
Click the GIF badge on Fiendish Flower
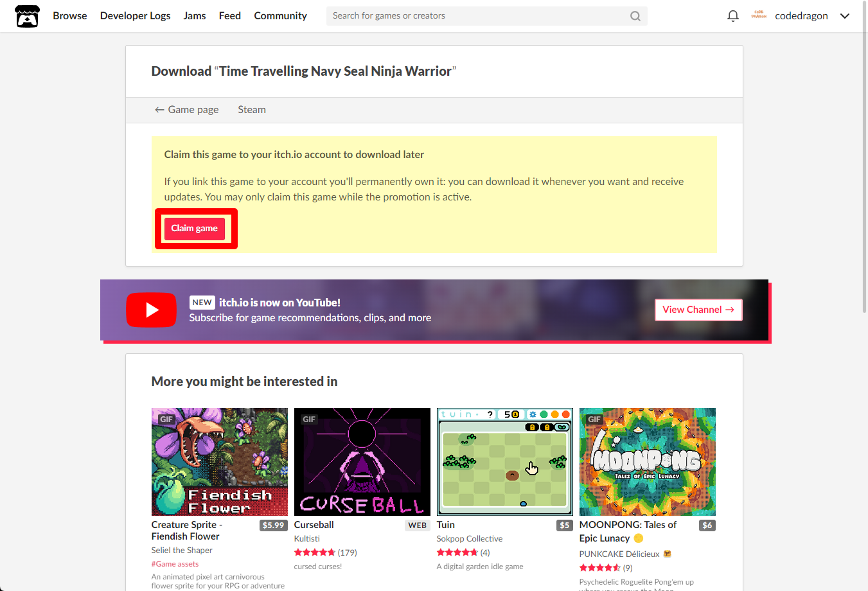166,419
